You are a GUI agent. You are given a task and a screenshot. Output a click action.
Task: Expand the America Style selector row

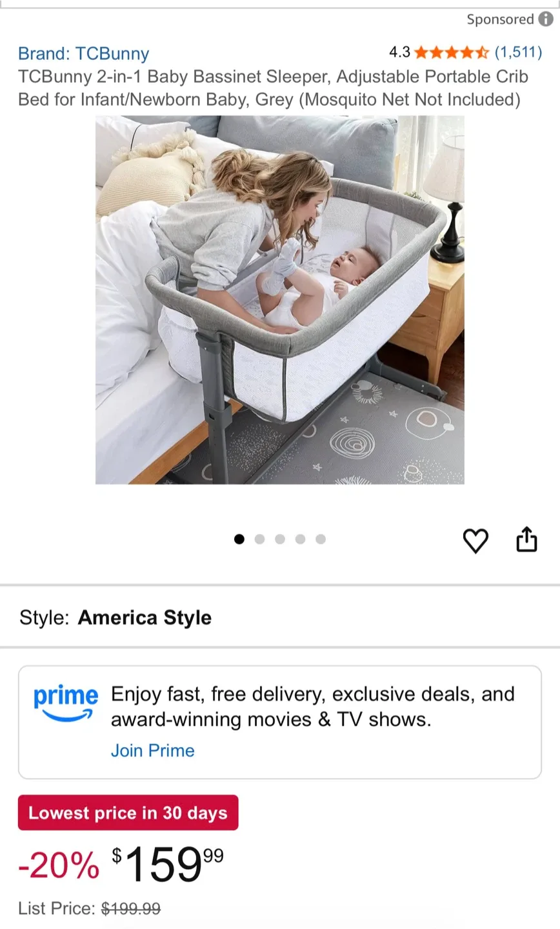click(x=280, y=617)
